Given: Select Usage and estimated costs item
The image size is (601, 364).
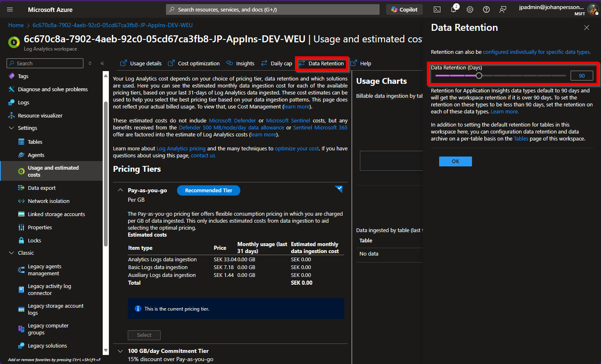Looking at the screenshot, I should click(52, 171).
